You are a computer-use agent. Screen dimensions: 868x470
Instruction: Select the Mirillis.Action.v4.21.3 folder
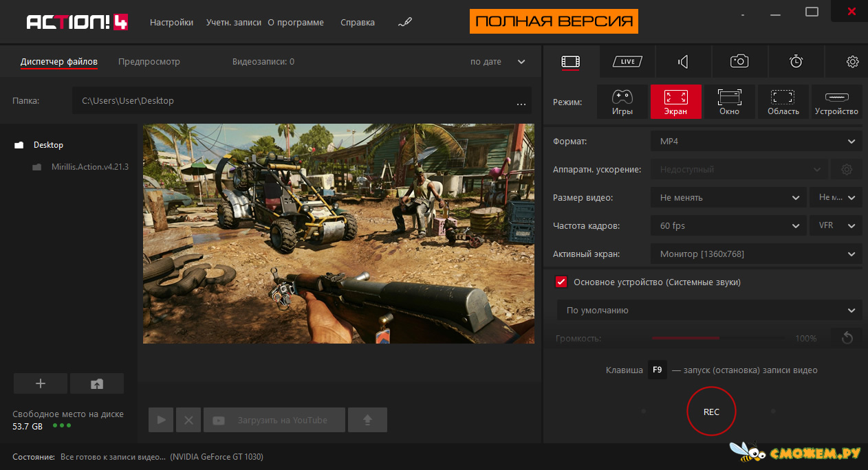tap(89, 167)
